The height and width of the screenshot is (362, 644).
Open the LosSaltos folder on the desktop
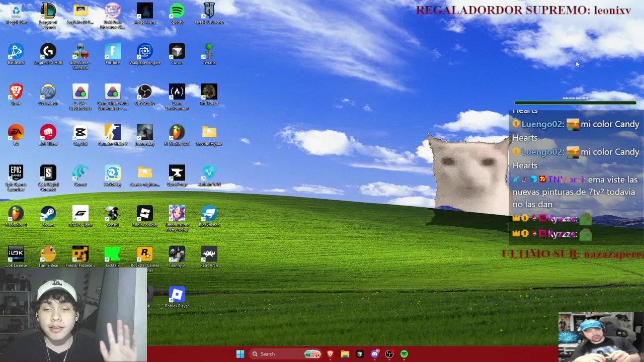click(80, 14)
